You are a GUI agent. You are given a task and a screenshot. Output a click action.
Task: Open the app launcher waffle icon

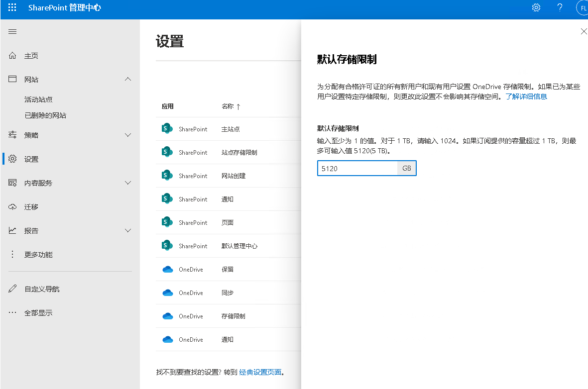click(x=12, y=8)
